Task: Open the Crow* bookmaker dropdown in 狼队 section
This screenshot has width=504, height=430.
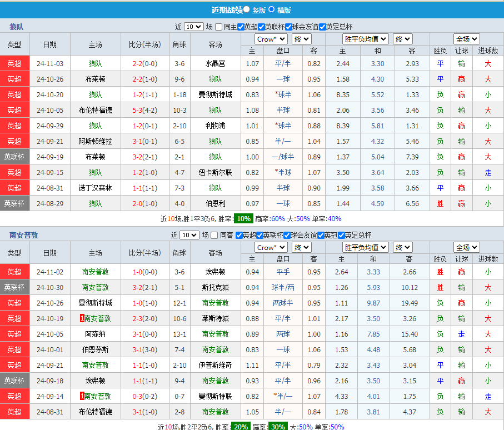Action: (x=271, y=39)
